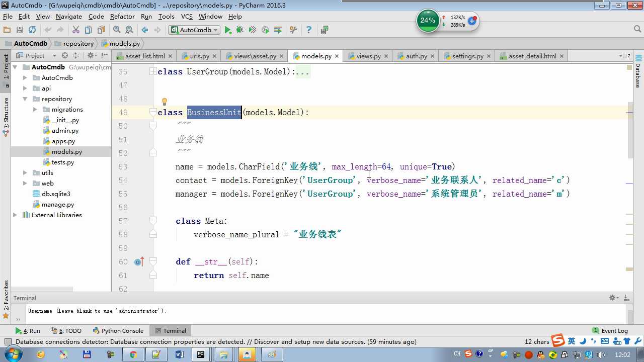Screen dimensions: 644x362
Task: Collapse the BusinessUnit class fold marker
Action: click(153, 113)
